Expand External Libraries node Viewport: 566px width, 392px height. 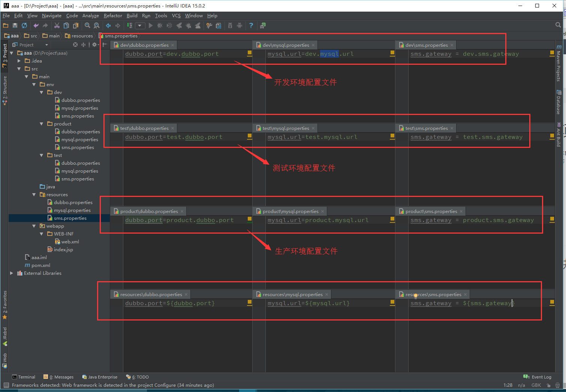click(x=12, y=273)
